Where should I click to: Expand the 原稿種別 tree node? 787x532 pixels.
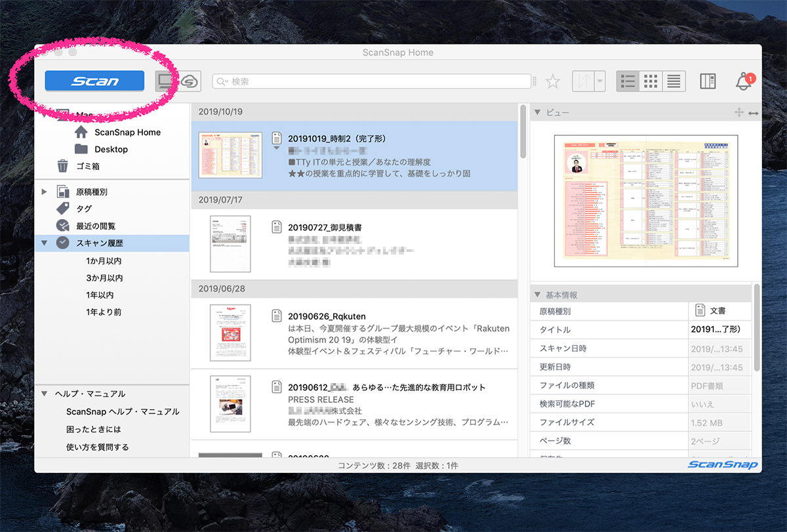click(x=45, y=192)
